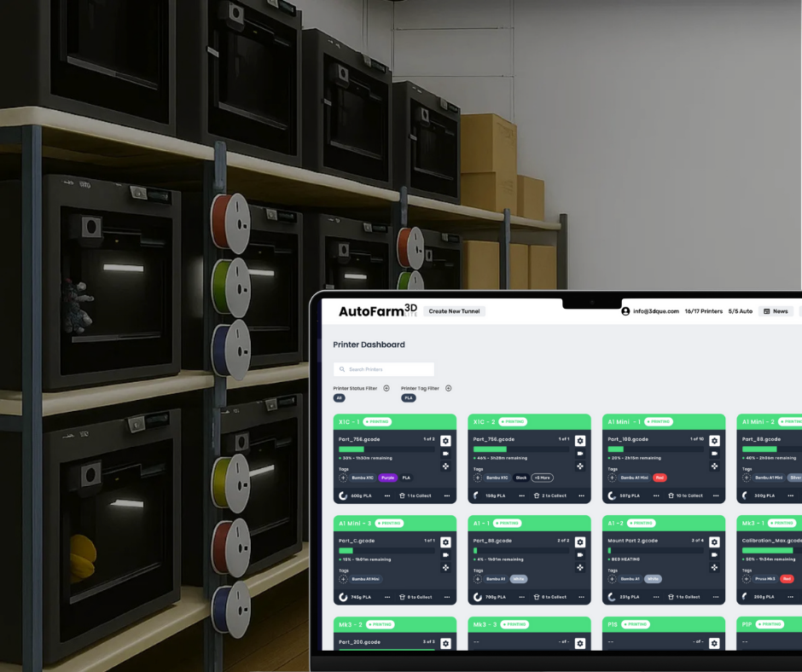Open 1 to Collect options on X1C - 1
Viewport: 802px width, 672px height.
[x=447, y=495]
